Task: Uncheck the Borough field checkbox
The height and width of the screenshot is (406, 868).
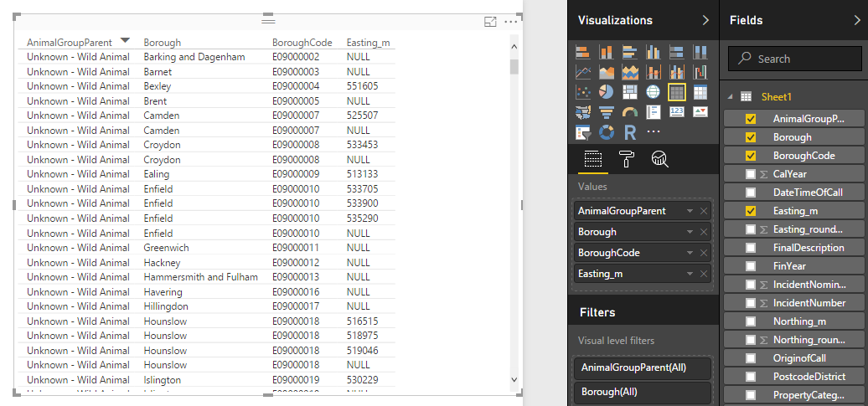Action: tap(751, 137)
